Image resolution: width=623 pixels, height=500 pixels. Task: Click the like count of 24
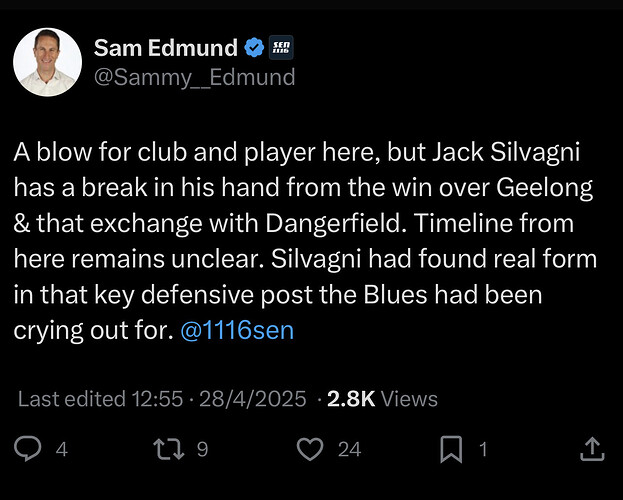[350, 450]
